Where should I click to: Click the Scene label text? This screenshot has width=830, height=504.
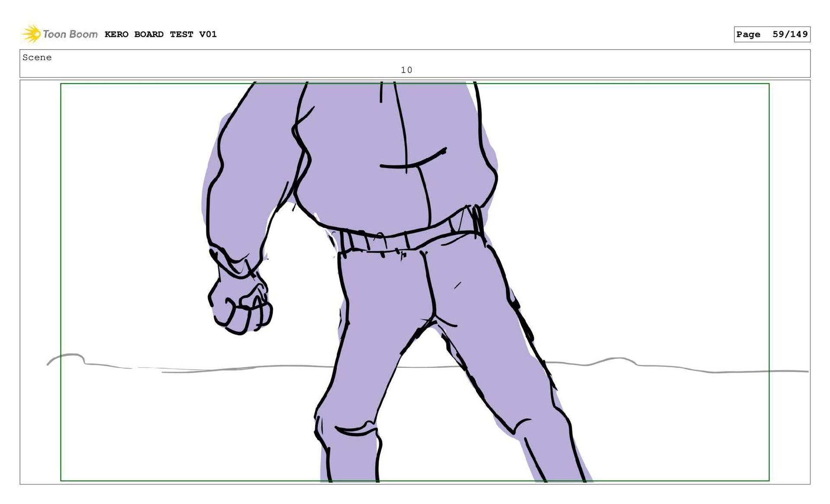point(37,57)
